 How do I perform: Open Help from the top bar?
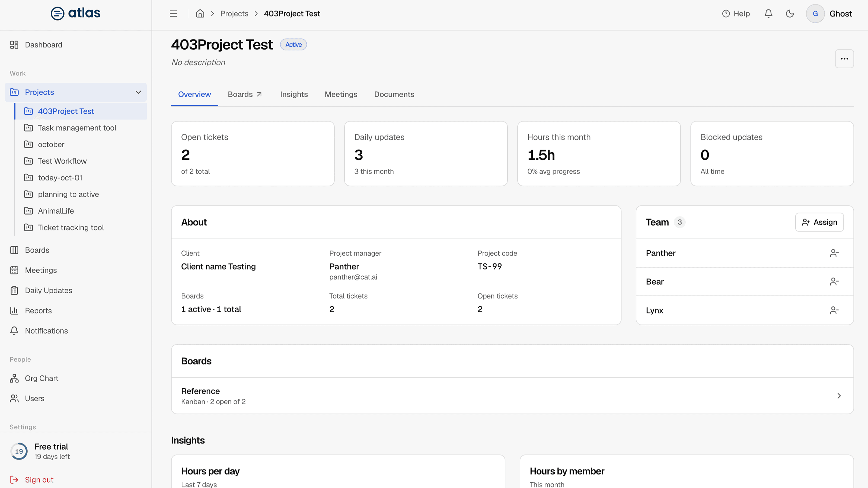(x=736, y=14)
